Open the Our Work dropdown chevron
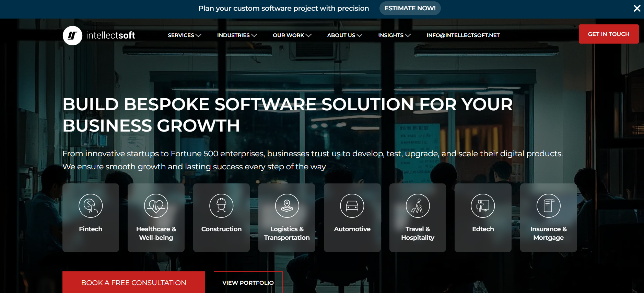Screen dimensions: 644x293 tap(308, 35)
